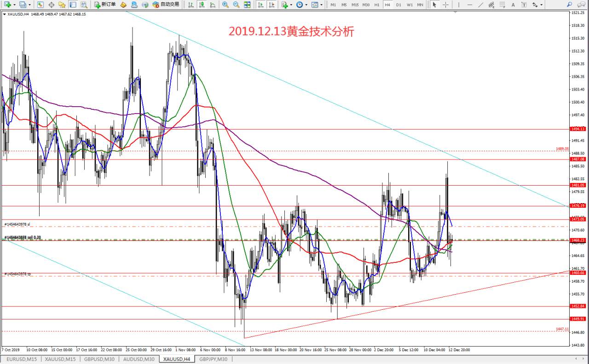Open the Strategy Tester
This screenshot has height=364, width=589.
[84, 5]
